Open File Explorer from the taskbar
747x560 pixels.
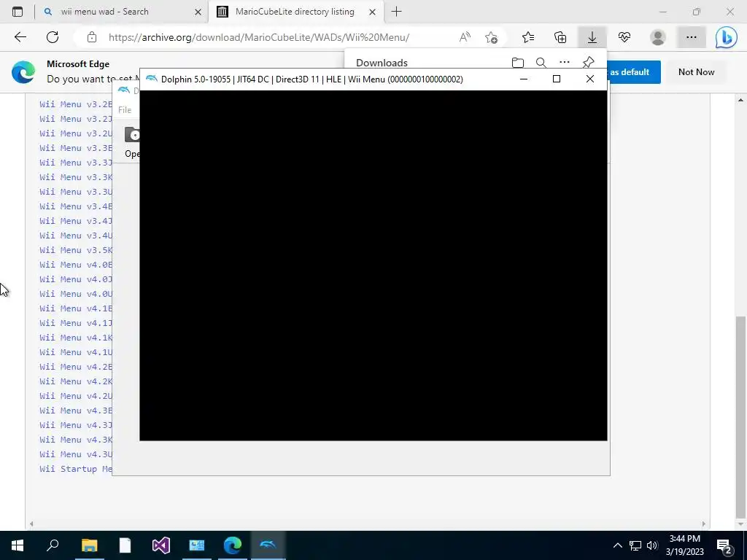point(89,545)
